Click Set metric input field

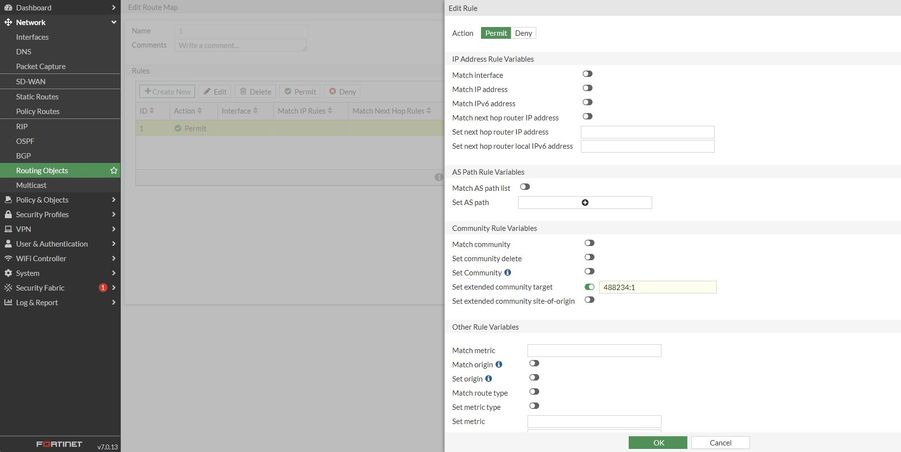(594, 422)
